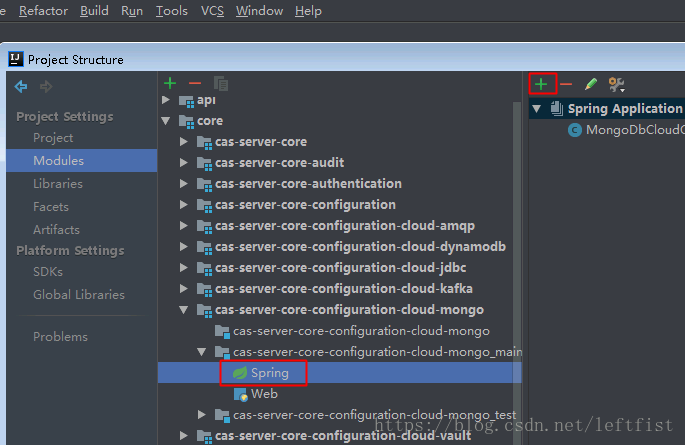This screenshot has width=685, height=445.
Task: Expand cas-server-core-audit module
Action: click(184, 163)
